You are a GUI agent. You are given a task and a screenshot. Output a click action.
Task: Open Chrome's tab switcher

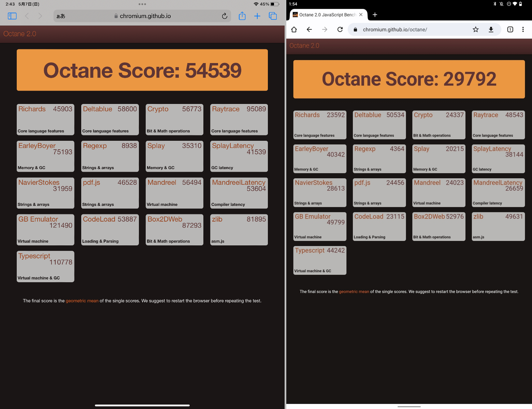point(510,29)
